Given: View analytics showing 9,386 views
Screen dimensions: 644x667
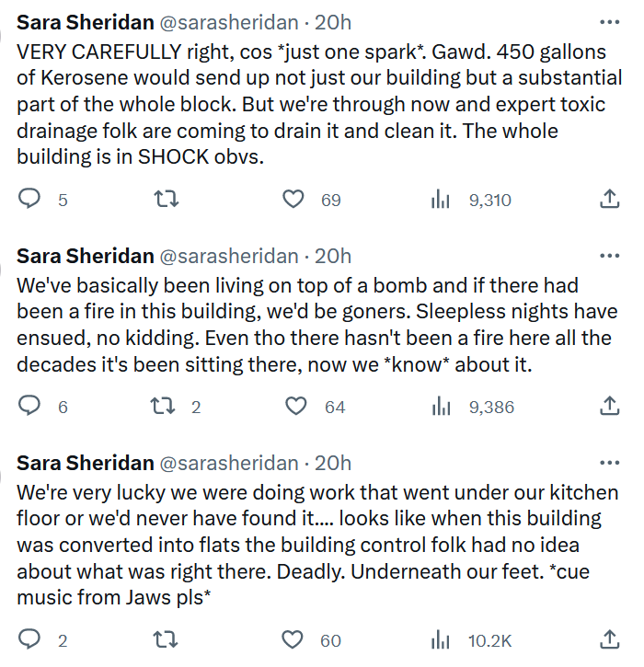Looking at the screenshot, I should point(441,406).
